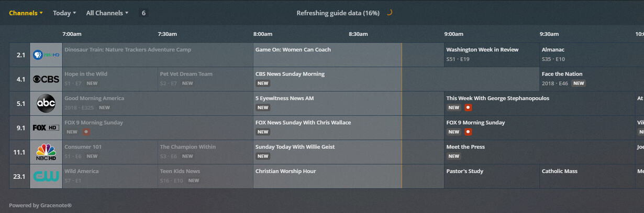Click the CBS channel logo

coord(46,79)
